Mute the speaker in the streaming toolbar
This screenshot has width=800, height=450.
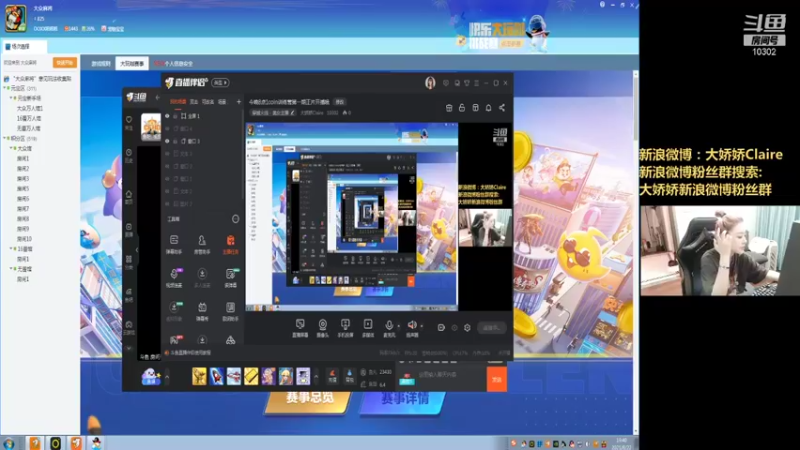click(x=412, y=325)
